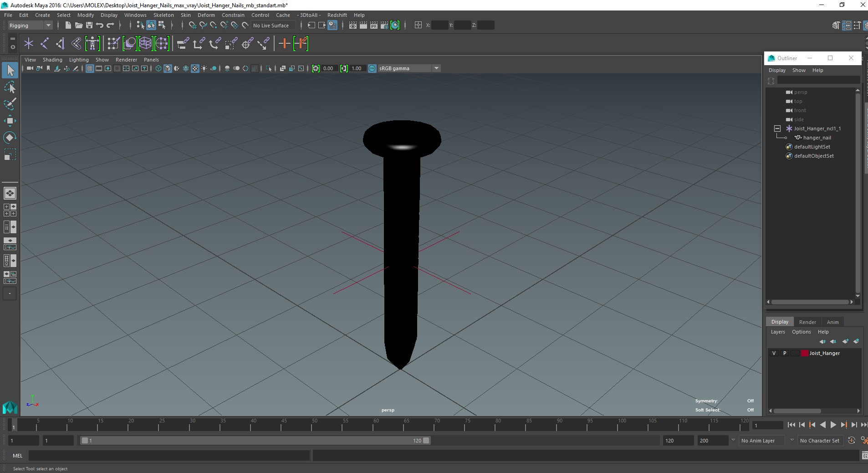
Task: Click the New Scene icon
Action: 68,25
